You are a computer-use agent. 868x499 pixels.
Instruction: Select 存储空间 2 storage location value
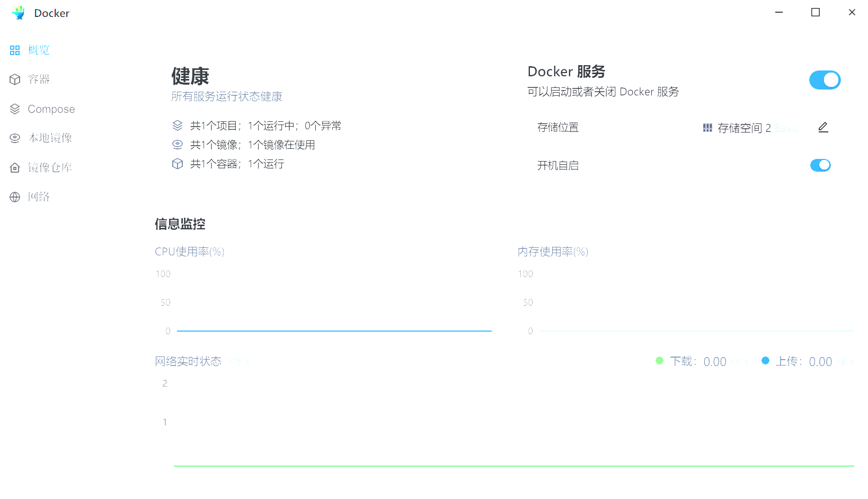click(x=743, y=128)
